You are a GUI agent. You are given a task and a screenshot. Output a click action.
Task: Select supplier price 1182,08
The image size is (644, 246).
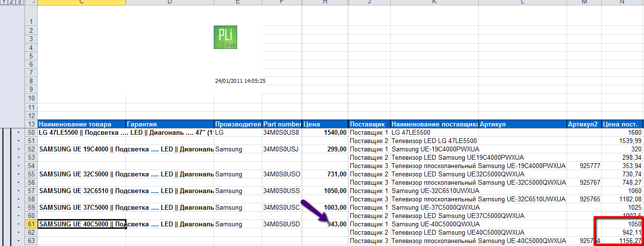click(622, 199)
